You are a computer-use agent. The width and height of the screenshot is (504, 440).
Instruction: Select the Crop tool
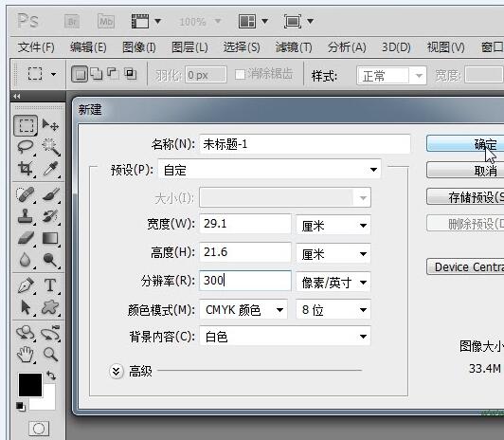click(x=25, y=168)
